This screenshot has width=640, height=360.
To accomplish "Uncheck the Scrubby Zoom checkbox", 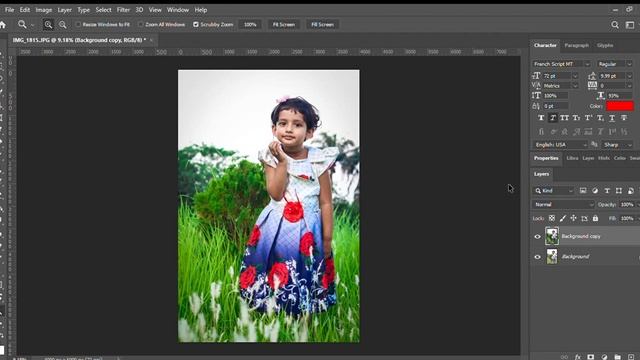I will 196,25.
